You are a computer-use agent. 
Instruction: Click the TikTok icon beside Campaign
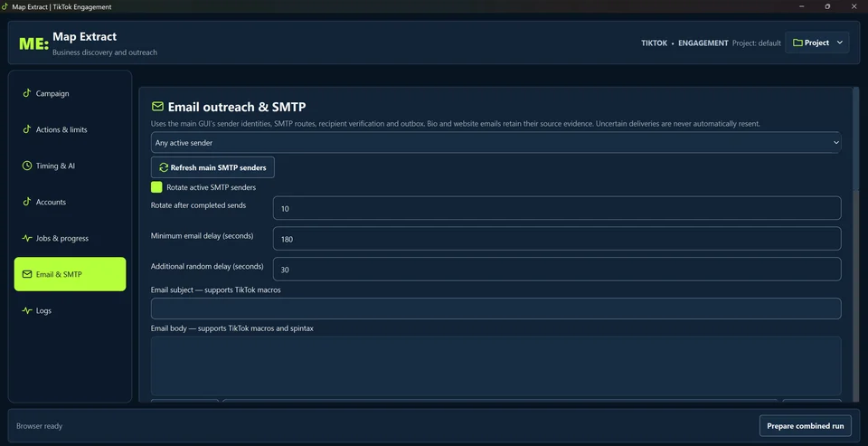[x=26, y=93]
